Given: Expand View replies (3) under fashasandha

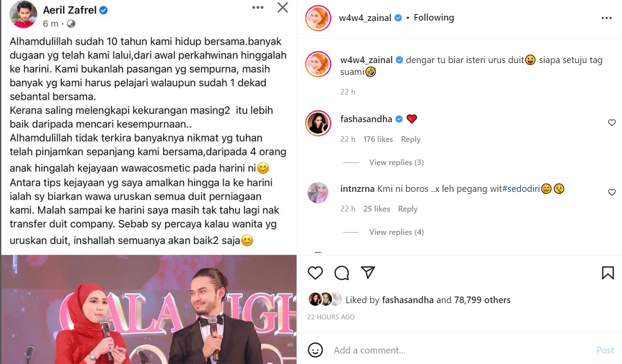Looking at the screenshot, I should click(396, 163).
